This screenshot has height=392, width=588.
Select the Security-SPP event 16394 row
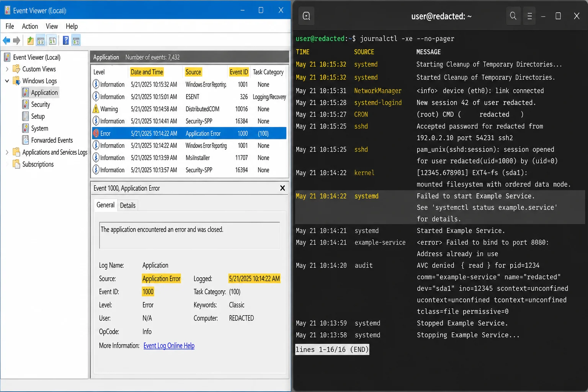point(189,170)
